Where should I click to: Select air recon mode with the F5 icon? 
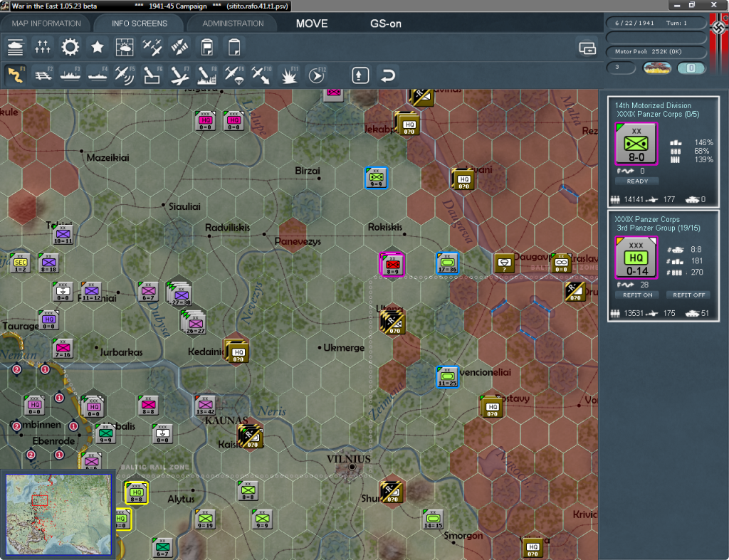pyautogui.click(x=125, y=75)
